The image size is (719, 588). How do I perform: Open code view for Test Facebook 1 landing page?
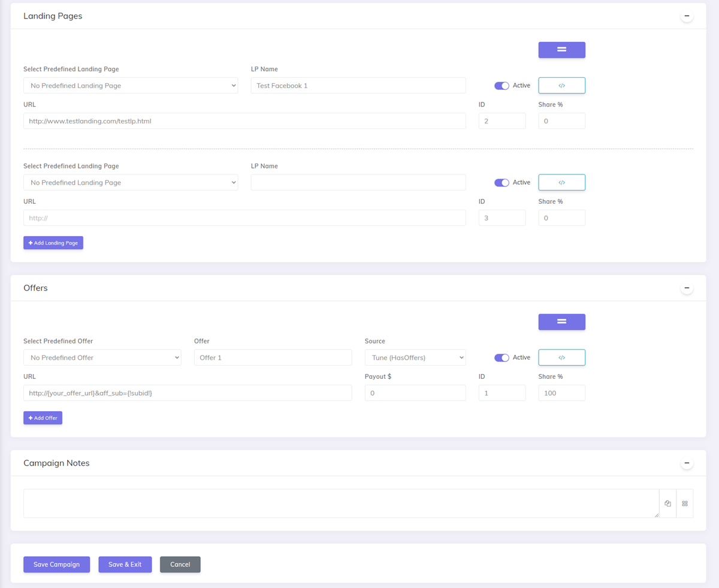(x=561, y=85)
